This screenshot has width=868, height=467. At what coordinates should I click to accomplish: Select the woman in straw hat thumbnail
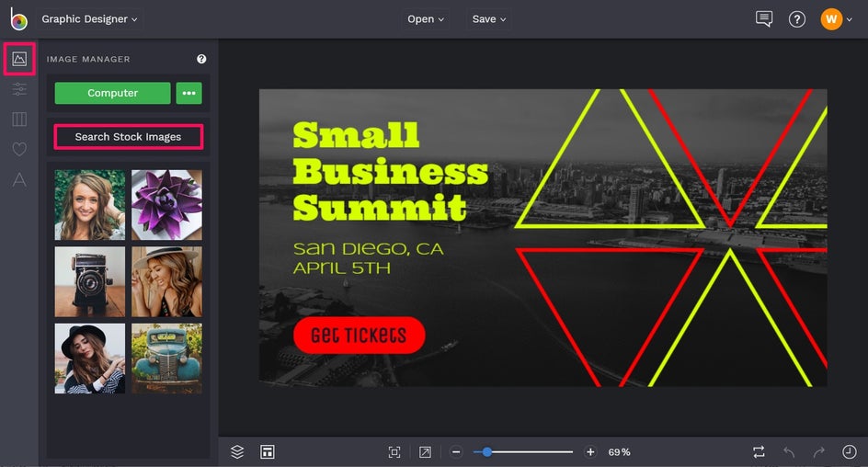click(166, 281)
